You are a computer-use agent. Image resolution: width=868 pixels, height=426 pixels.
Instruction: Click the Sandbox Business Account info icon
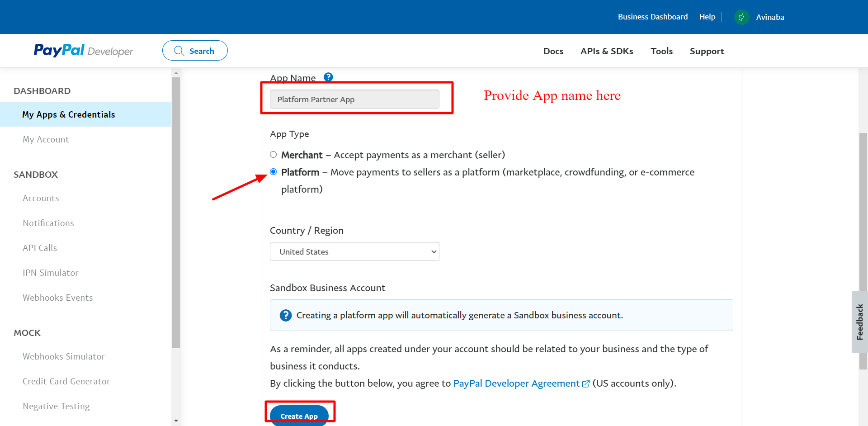tap(286, 315)
